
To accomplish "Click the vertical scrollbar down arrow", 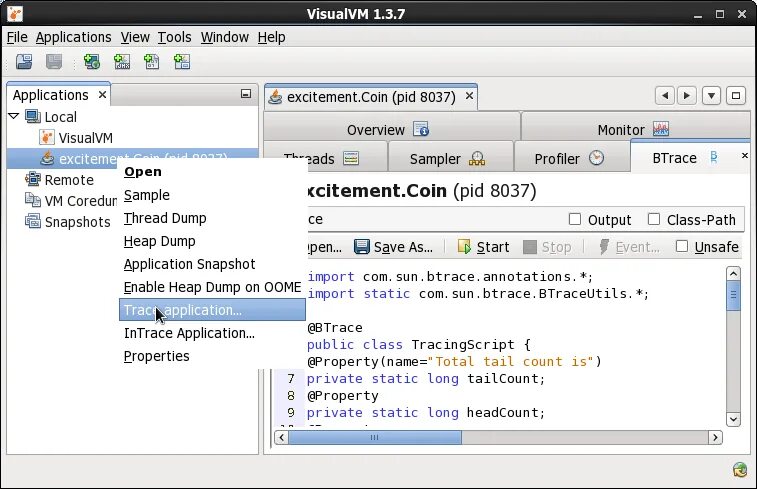I will point(733,419).
